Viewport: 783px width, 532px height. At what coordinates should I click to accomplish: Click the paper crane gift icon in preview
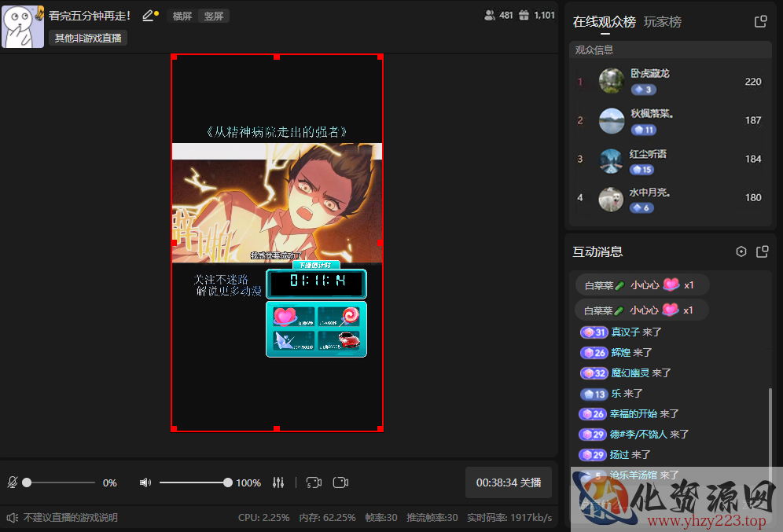click(284, 340)
